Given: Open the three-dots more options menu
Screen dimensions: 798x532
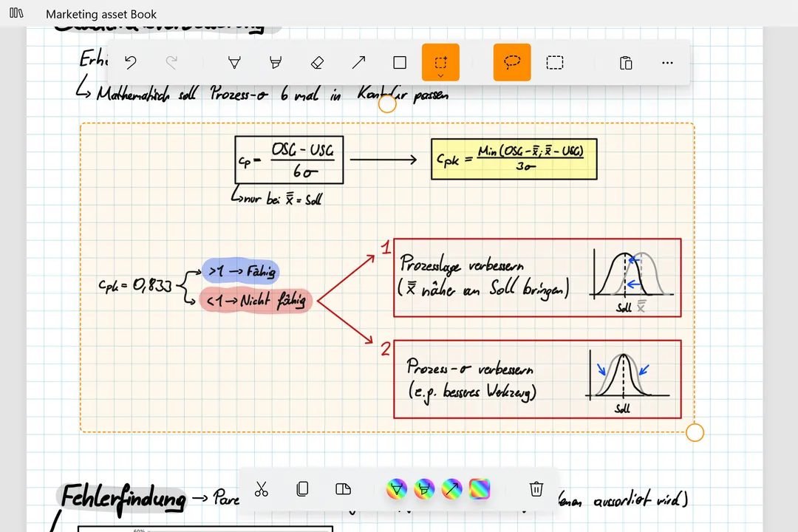Looking at the screenshot, I should (x=667, y=63).
